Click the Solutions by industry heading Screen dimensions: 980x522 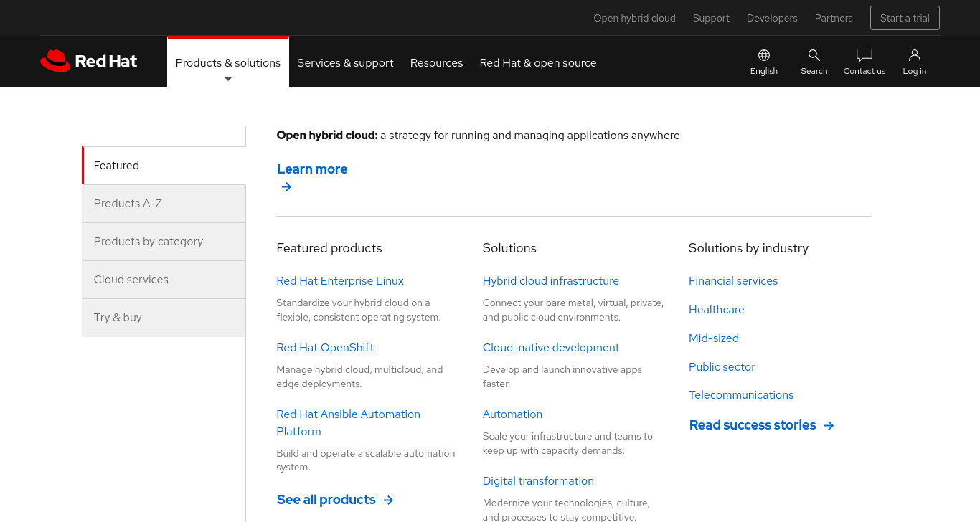(748, 248)
